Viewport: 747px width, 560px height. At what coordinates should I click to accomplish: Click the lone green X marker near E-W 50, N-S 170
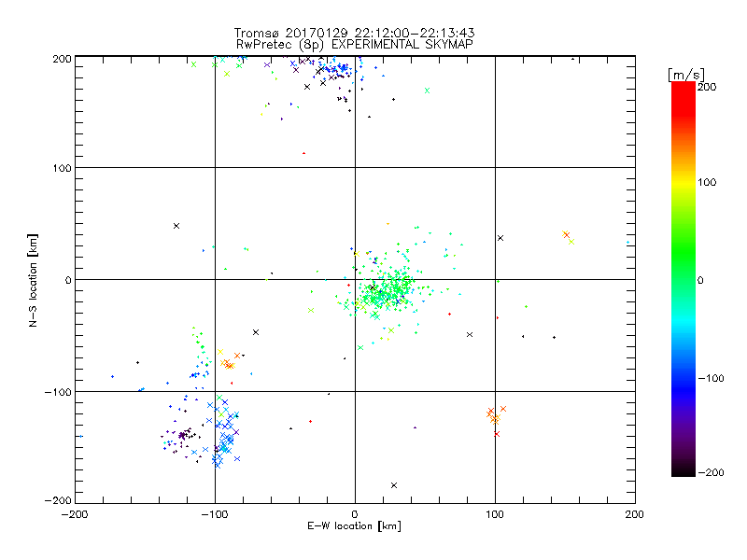[x=428, y=91]
